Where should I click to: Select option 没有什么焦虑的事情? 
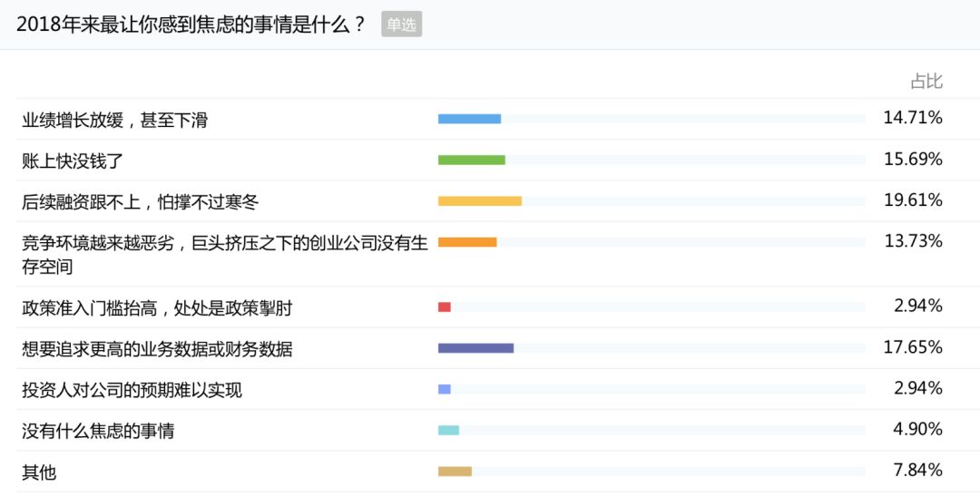pyautogui.click(x=97, y=431)
